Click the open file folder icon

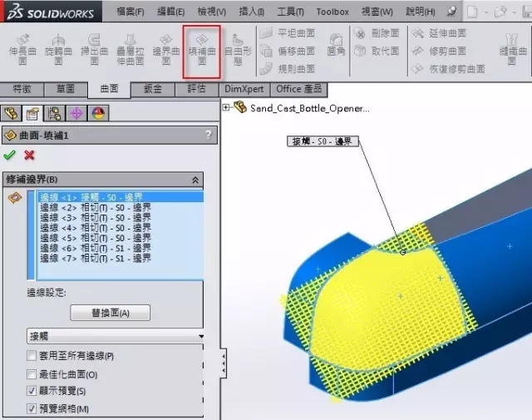coord(500,12)
